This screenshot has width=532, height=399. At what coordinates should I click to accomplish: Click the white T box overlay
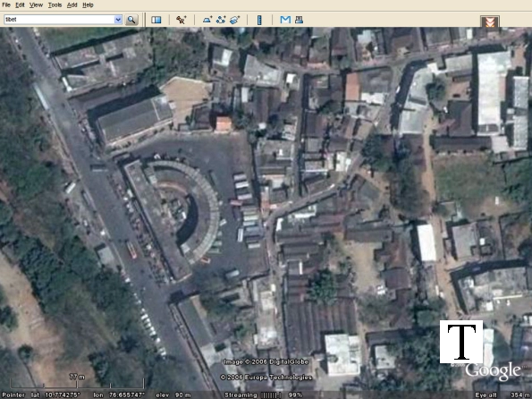[x=461, y=342]
